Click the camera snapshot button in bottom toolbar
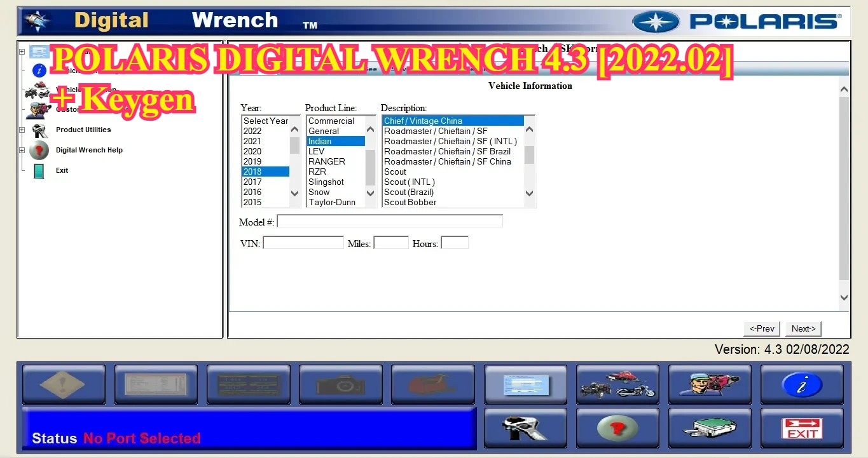This screenshot has height=458, width=868. [341, 385]
